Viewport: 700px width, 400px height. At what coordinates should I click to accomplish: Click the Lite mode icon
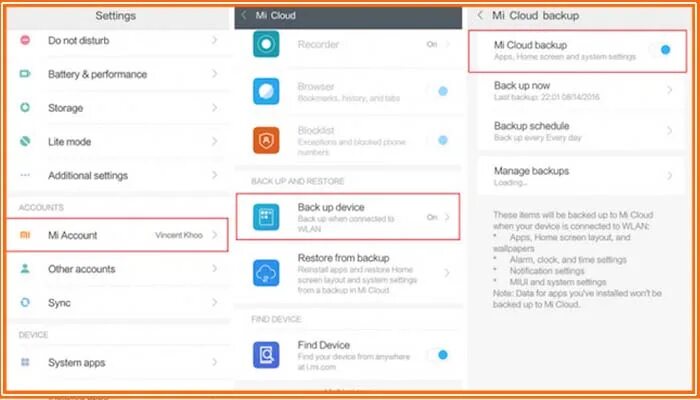coord(25,142)
